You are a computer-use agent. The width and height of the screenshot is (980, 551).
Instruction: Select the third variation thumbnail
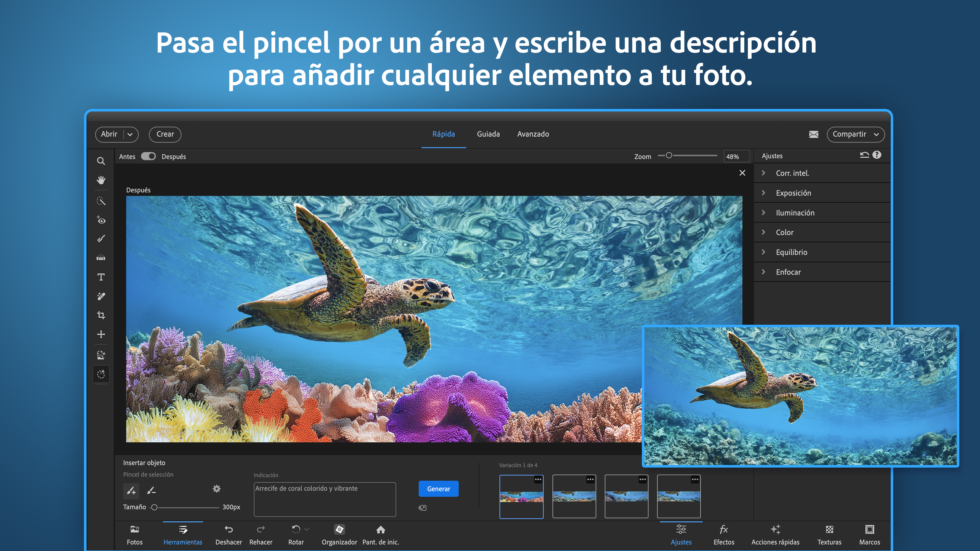coord(627,497)
